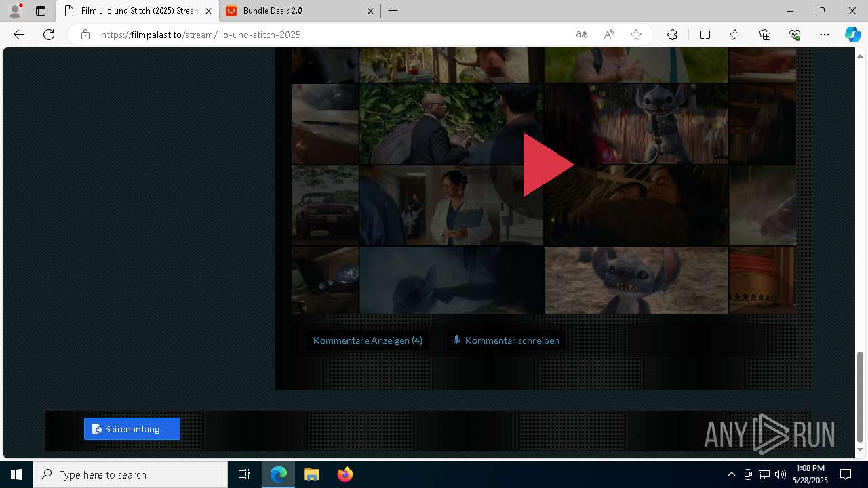Click Kommentar schreiben button
Viewport: 868px width, 488px height.
coord(506,340)
